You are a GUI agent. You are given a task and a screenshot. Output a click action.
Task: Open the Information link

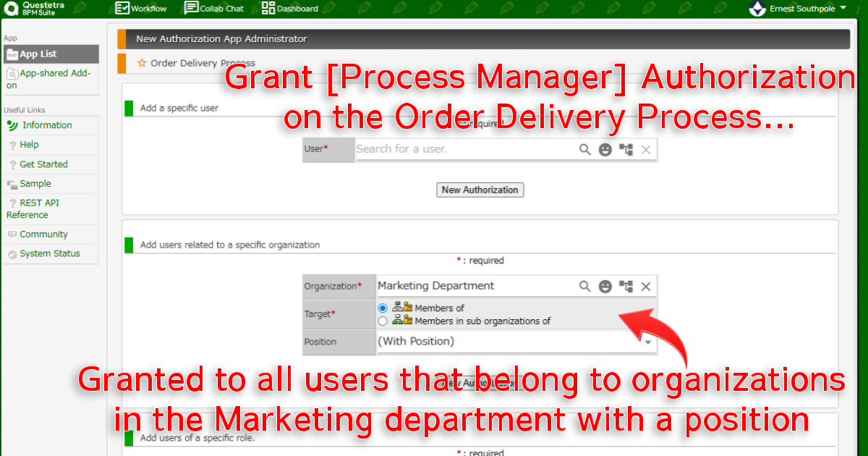(x=47, y=125)
